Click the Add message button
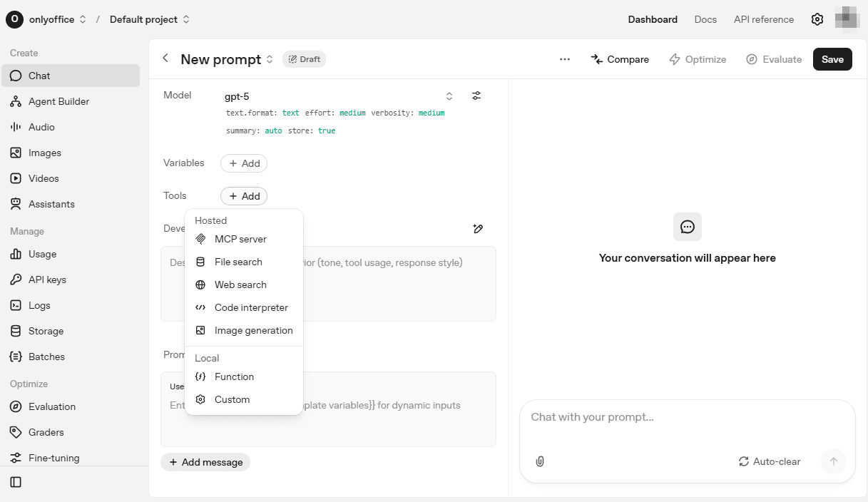The height and width of the screenshot is (502, 868). point(205,462)
